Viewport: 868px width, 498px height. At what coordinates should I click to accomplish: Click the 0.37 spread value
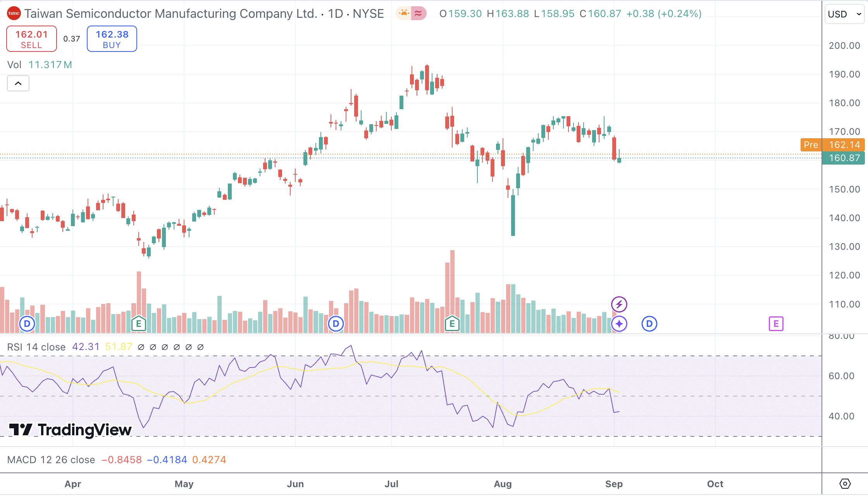tap(72, 39)
